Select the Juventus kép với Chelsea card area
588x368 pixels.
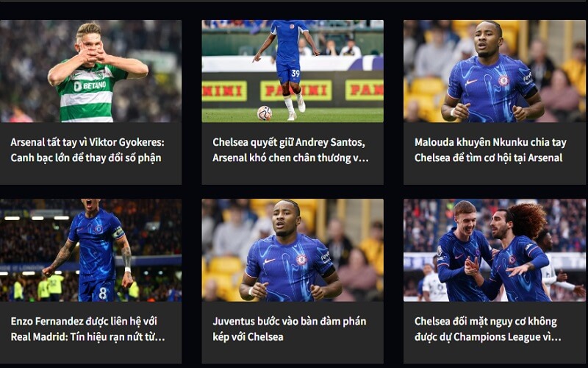pyautogui.click(x=293, y=333)
